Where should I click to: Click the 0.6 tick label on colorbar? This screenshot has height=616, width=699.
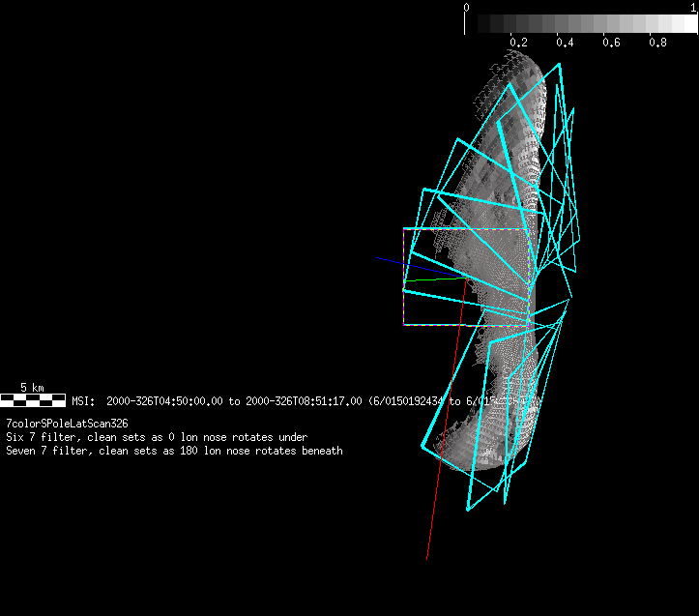click(611, 43)
